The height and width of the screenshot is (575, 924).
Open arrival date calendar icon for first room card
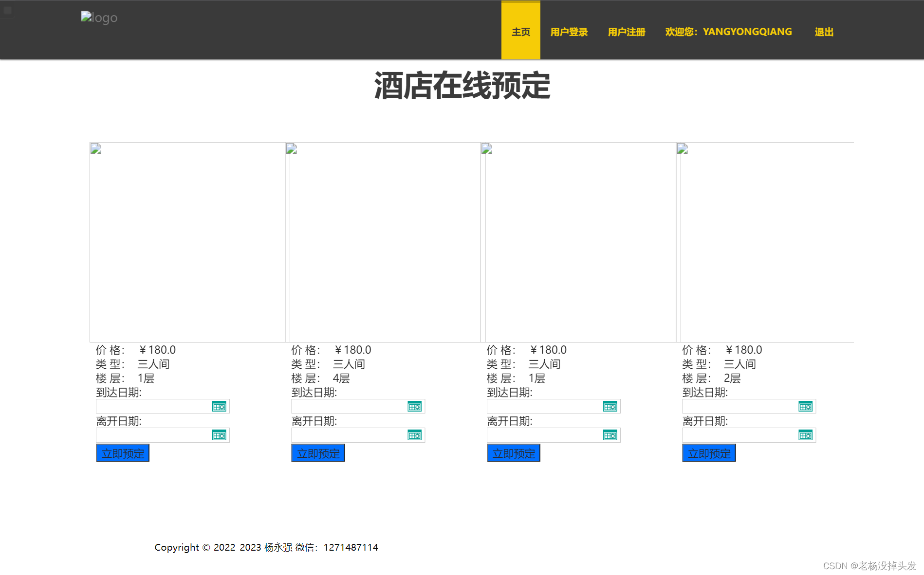point(219,407)
